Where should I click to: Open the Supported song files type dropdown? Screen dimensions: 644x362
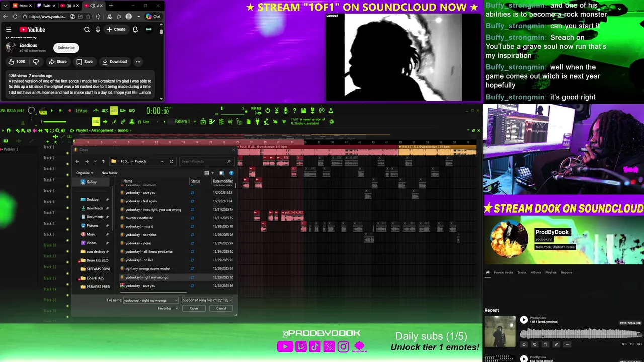[x=207, y=300]
